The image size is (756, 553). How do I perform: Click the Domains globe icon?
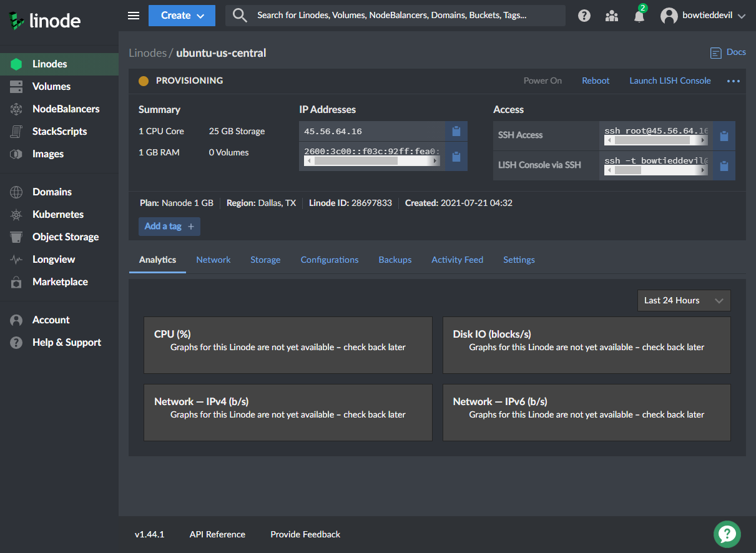click(16, 192)
